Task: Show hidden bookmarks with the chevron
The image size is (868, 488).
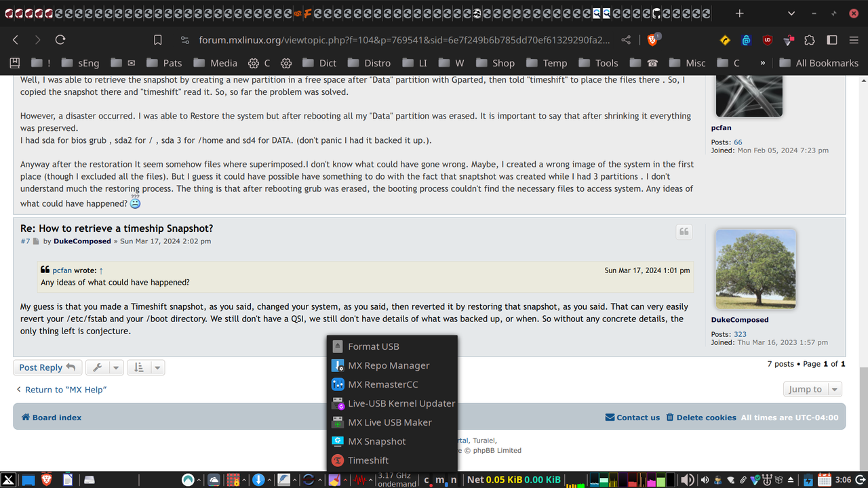Action: click(x=763, y=63)
